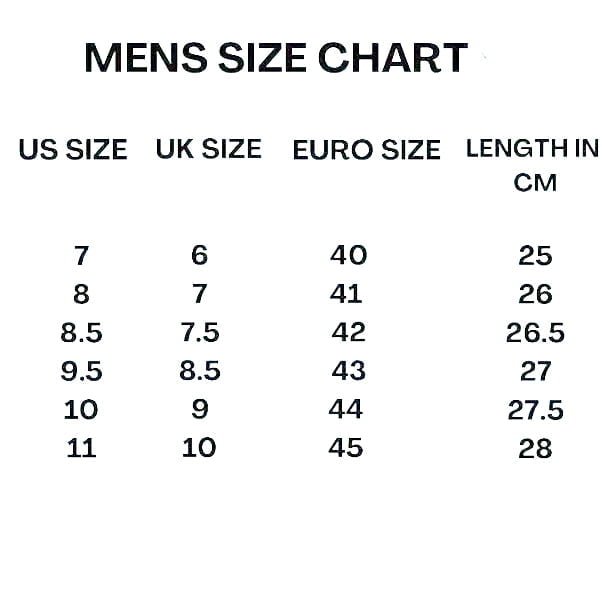Click the 27.5 cm length value
602x600 pixels.
click(x=535, y=410)
